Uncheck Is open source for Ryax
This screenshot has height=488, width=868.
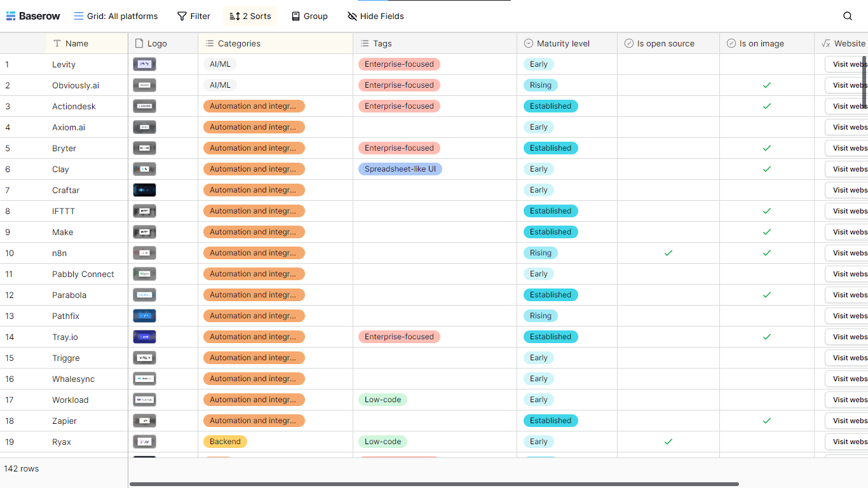(x=668, y=442)
